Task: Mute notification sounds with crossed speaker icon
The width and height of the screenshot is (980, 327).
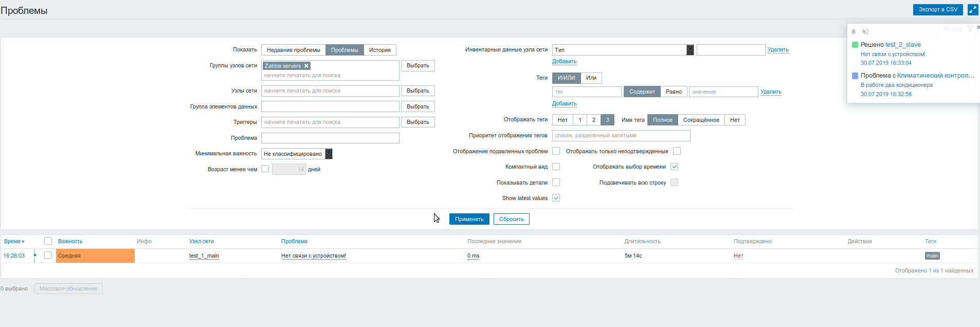Action: (865, 32)
